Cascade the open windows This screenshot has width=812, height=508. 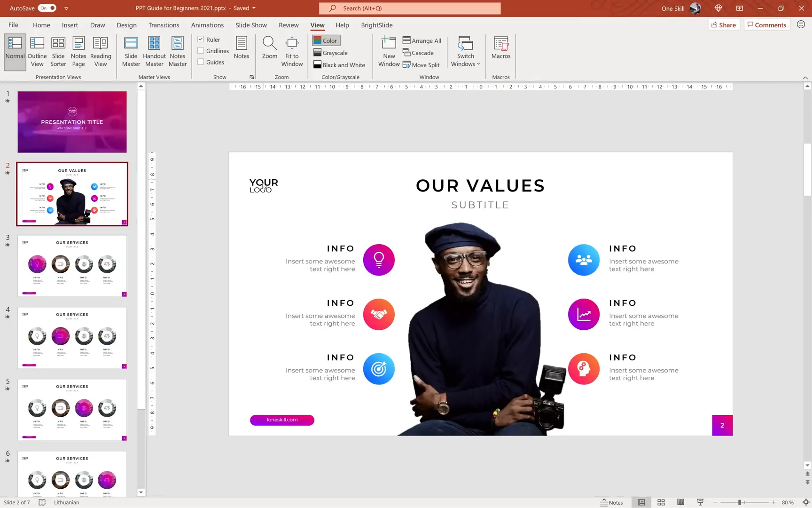(x=418, y=53)
